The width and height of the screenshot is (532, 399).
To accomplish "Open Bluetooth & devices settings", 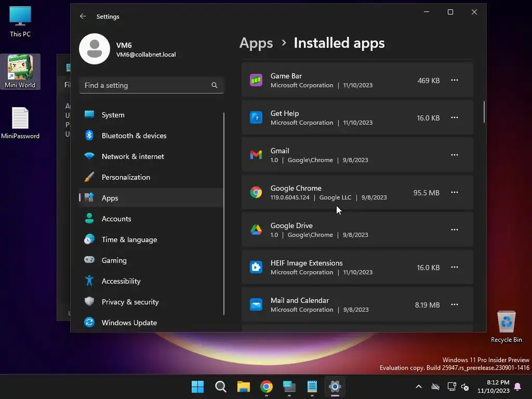I will pyautogui.click(x=151, y=136).
